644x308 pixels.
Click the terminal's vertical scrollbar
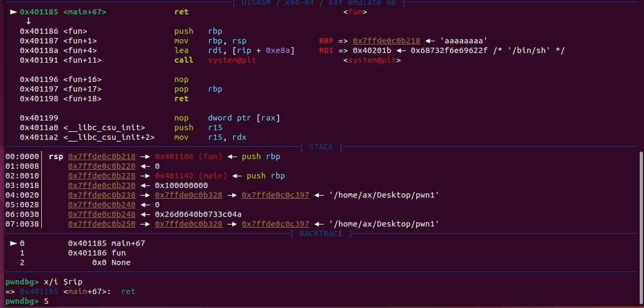coord(641,214)
